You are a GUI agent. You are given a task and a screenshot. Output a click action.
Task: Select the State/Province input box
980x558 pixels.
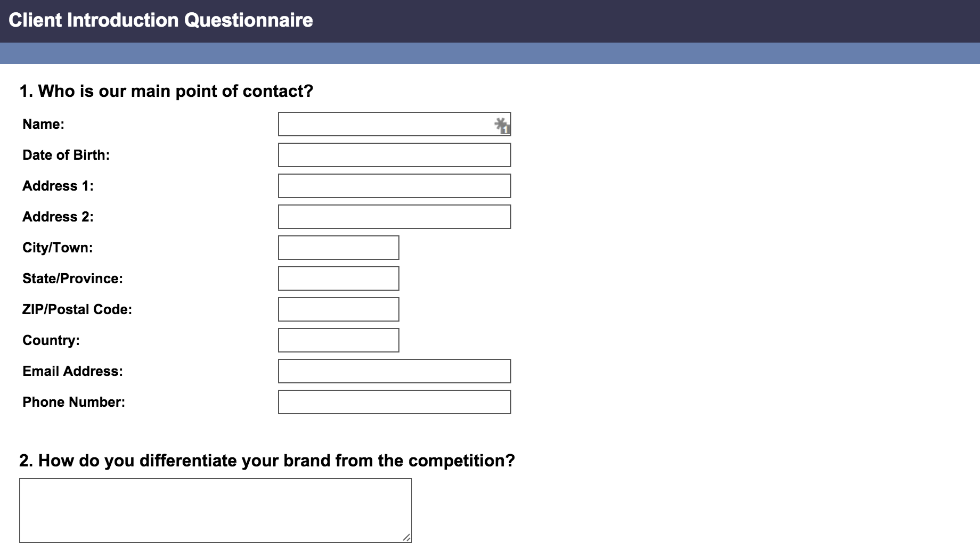pyautogui.click(x=338, y=278)
